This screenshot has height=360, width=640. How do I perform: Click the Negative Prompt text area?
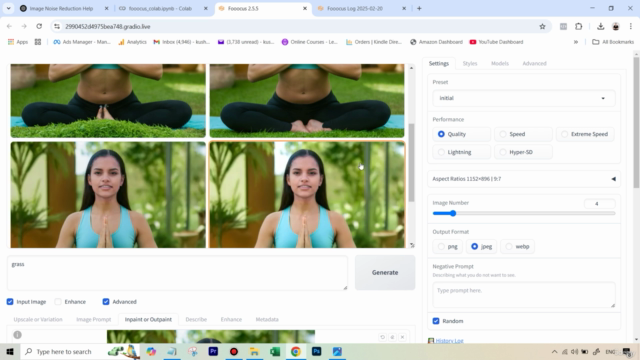524,295
